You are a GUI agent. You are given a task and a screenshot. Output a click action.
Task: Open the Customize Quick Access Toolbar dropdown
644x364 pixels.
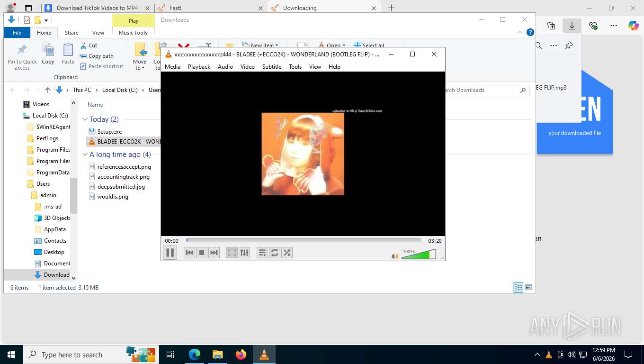[x=46, y=20]
